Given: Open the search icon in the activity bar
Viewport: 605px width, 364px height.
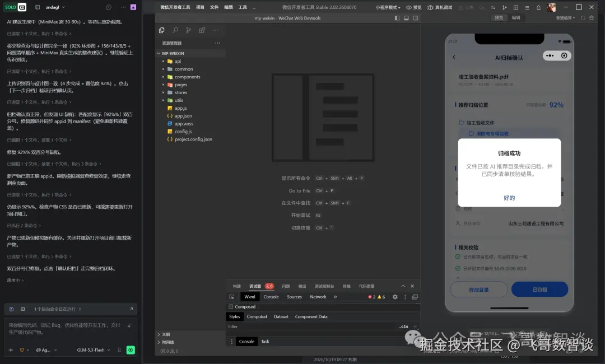Looking at the screenshot, I should 175,30.
